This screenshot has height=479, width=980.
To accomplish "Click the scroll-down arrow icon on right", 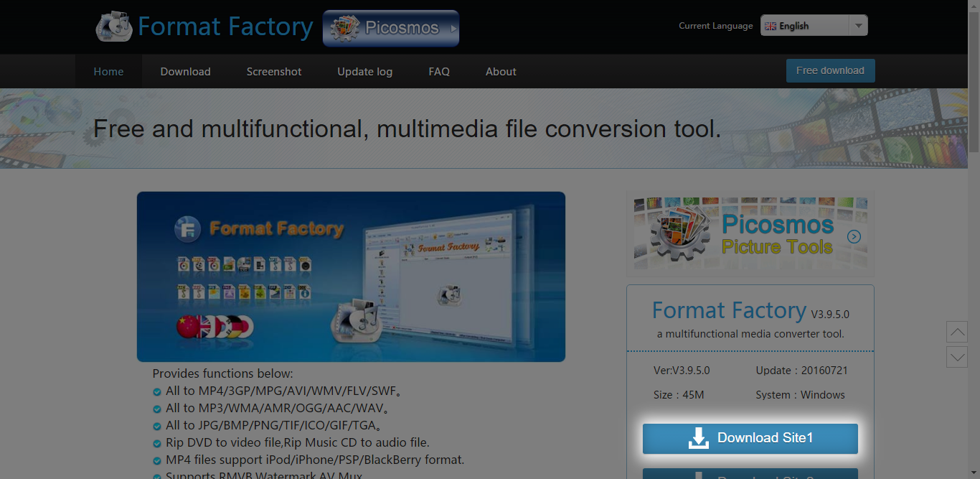I will point(957,357).
